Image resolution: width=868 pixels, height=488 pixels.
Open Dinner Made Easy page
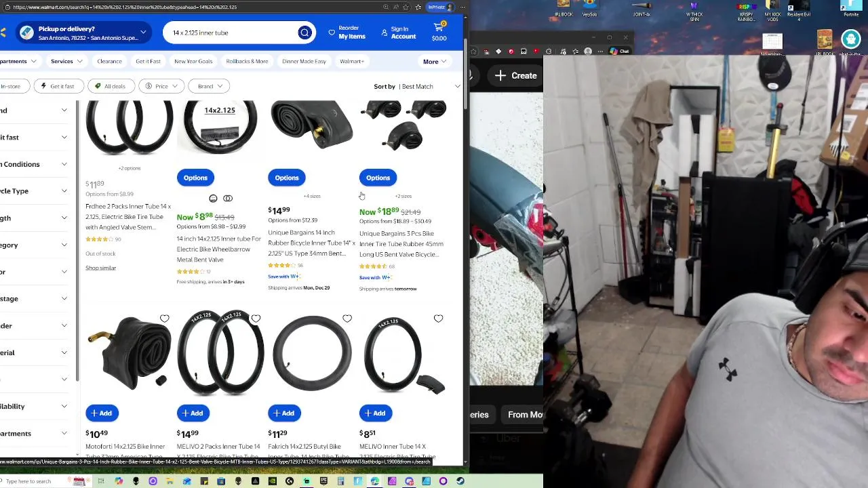[304, 61]
